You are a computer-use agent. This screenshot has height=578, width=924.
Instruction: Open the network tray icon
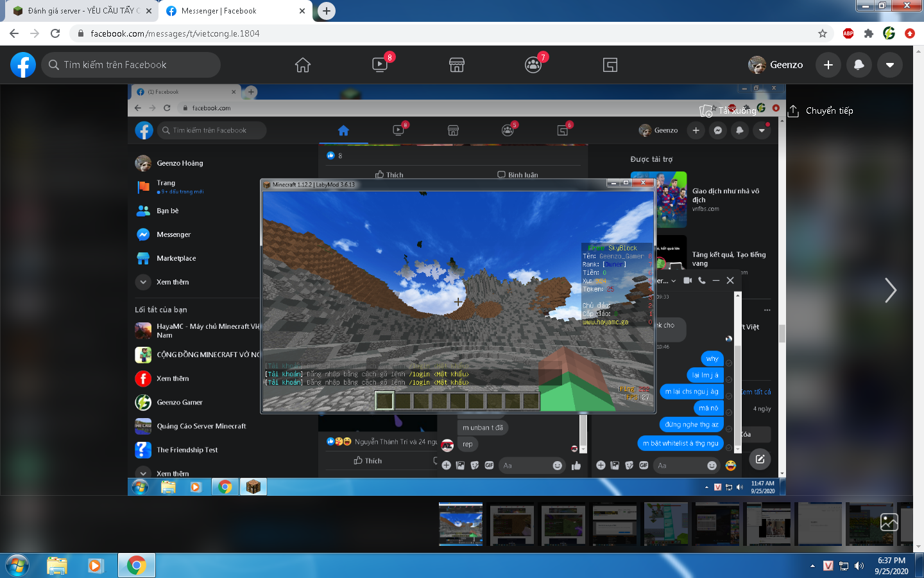pos(844,566)
